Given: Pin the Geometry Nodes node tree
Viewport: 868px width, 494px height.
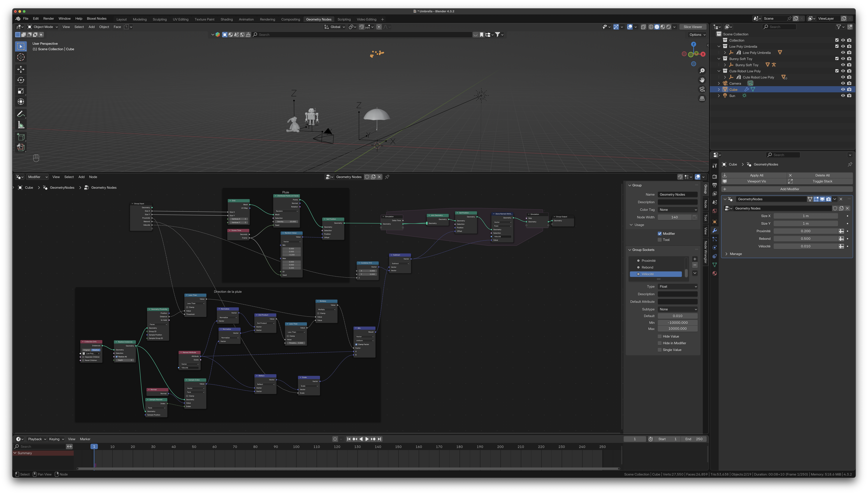Looking at the screenshot, I should 387,177.
